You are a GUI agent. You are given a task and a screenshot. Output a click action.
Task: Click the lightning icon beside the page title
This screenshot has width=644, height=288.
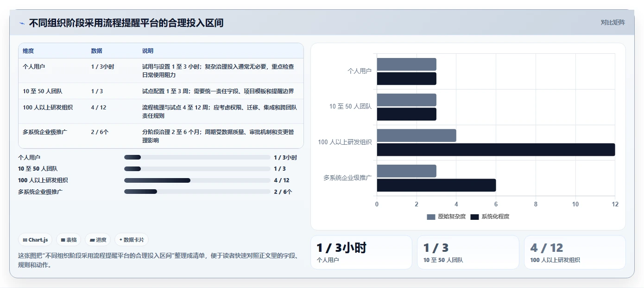22,23
